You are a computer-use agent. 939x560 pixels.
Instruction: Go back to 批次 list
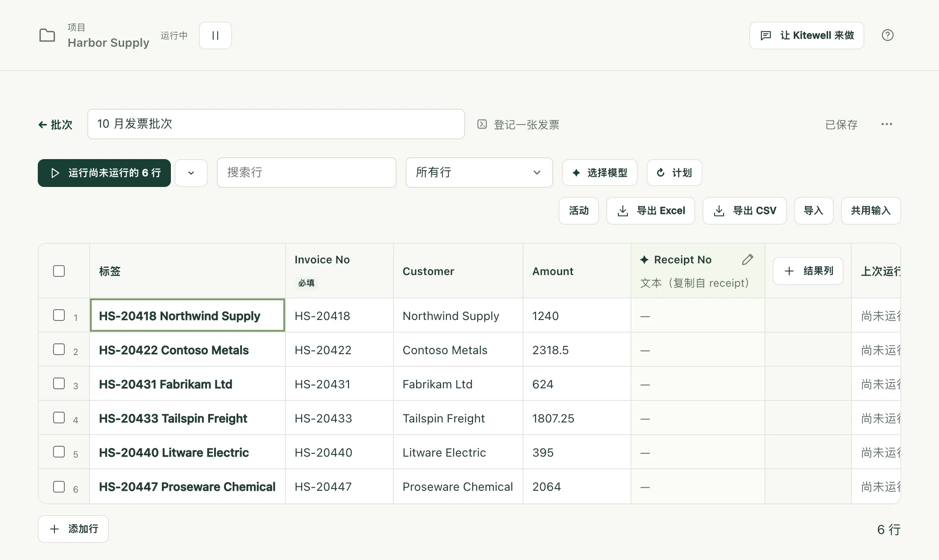coord(55,124)
